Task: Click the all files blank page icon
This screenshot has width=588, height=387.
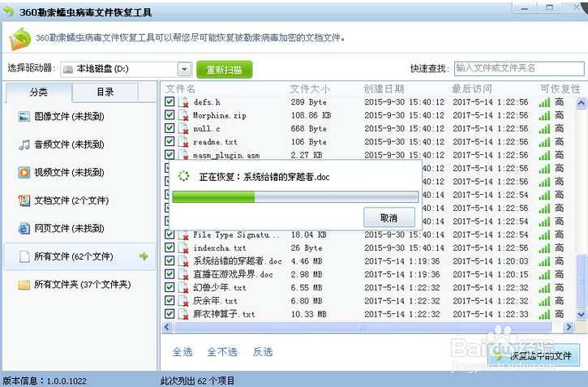Action: coord(24,256)
